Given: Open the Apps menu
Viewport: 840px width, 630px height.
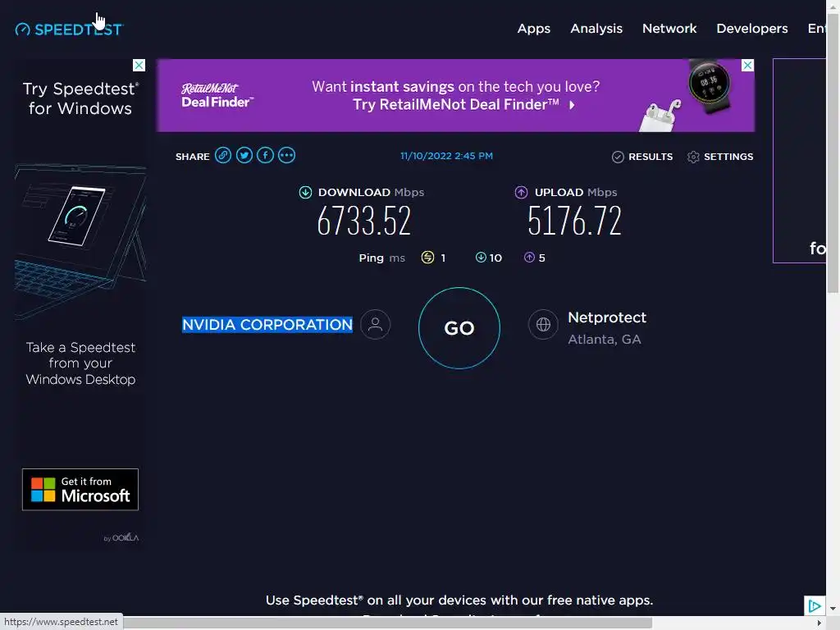Looking at the screenshot, I should [533, 29].
